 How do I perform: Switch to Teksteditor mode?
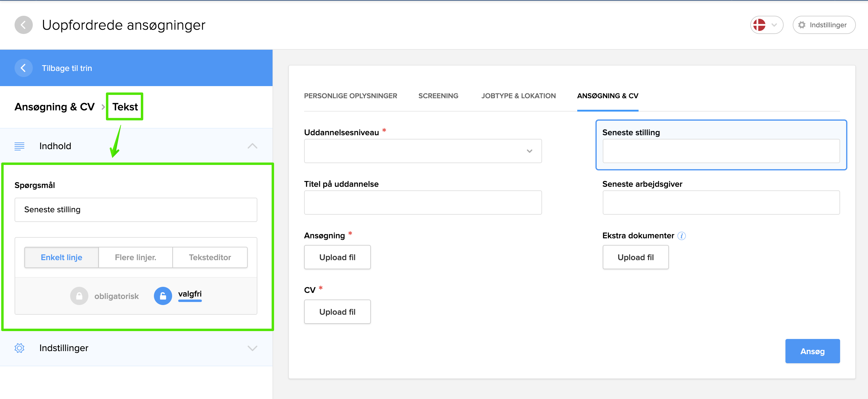click(x=210, y=257)
